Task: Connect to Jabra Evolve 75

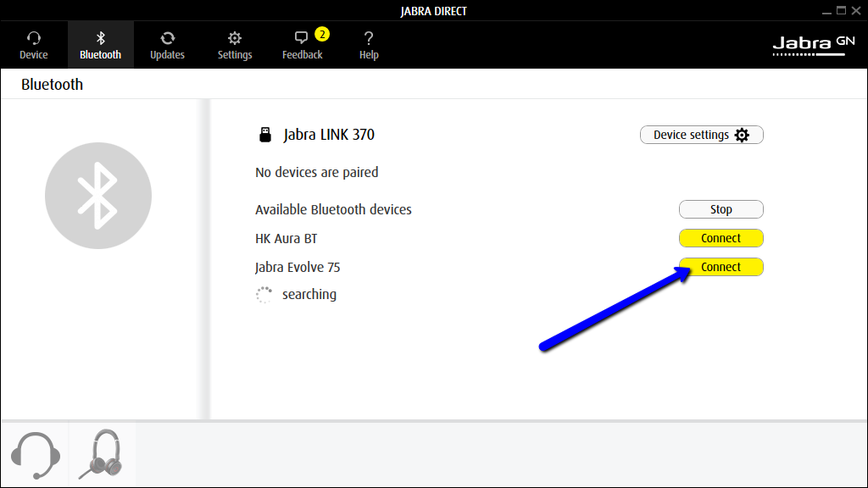Action: pos(721,267)
